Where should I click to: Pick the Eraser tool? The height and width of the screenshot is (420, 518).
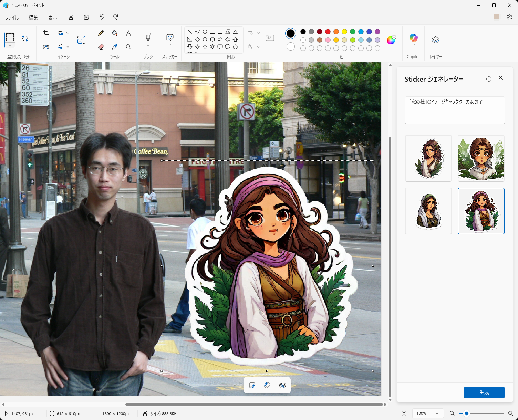click(x=101, y=47)
